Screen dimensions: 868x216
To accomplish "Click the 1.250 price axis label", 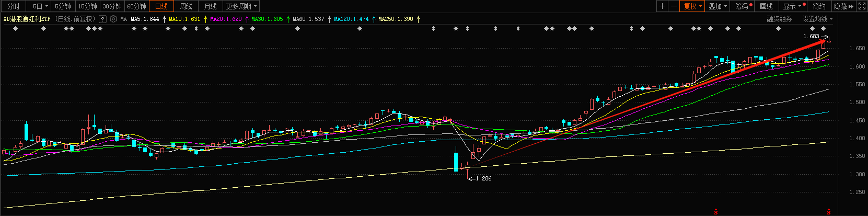I will point(857,192).
